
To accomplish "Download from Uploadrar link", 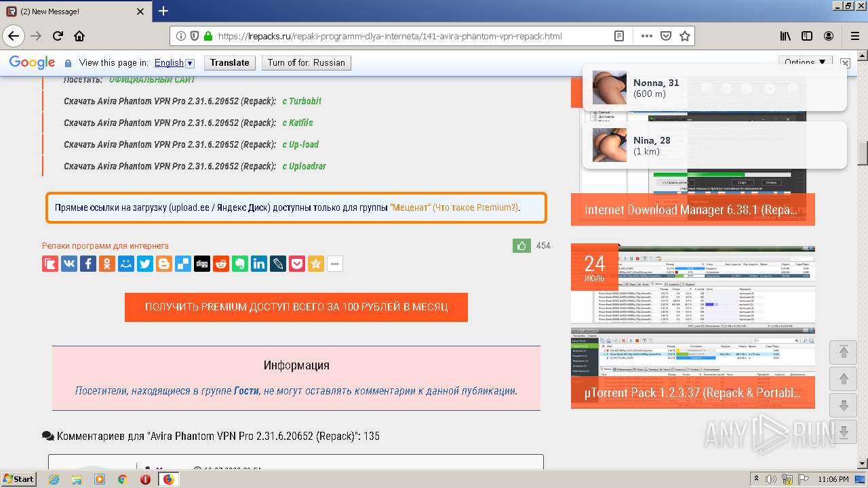I will (x=304, y=166).
